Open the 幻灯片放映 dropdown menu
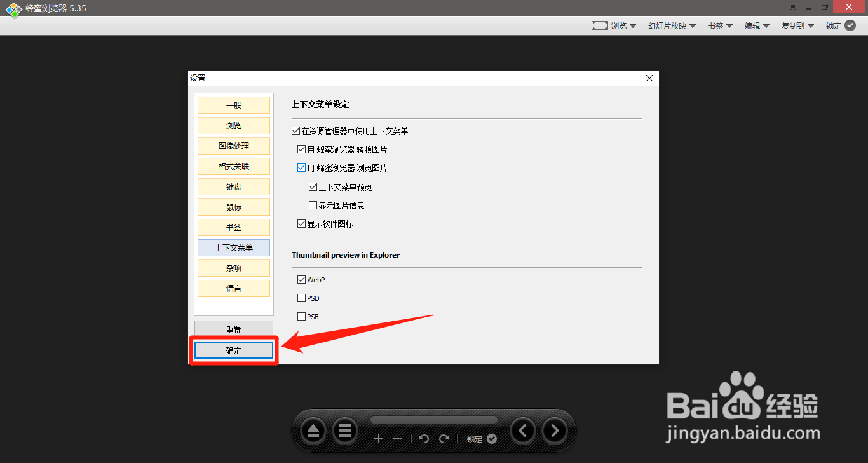This screenshot has height=463, width=868. [672, 26]
